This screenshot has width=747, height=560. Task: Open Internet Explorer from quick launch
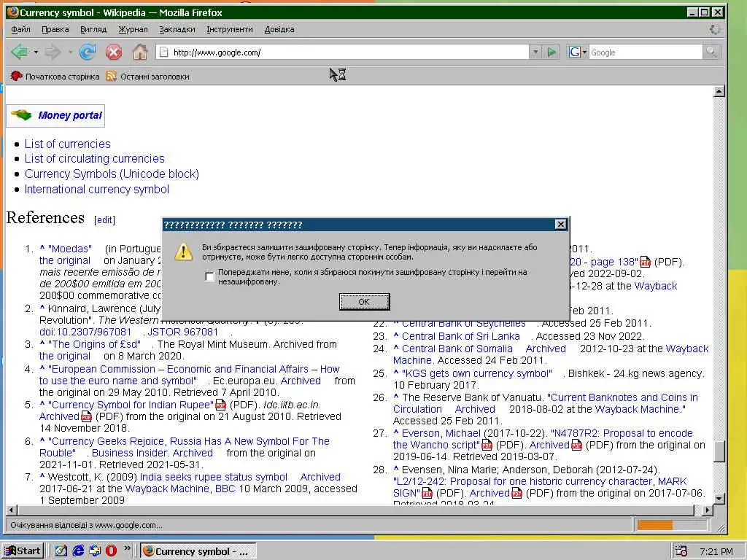[78, 551]
